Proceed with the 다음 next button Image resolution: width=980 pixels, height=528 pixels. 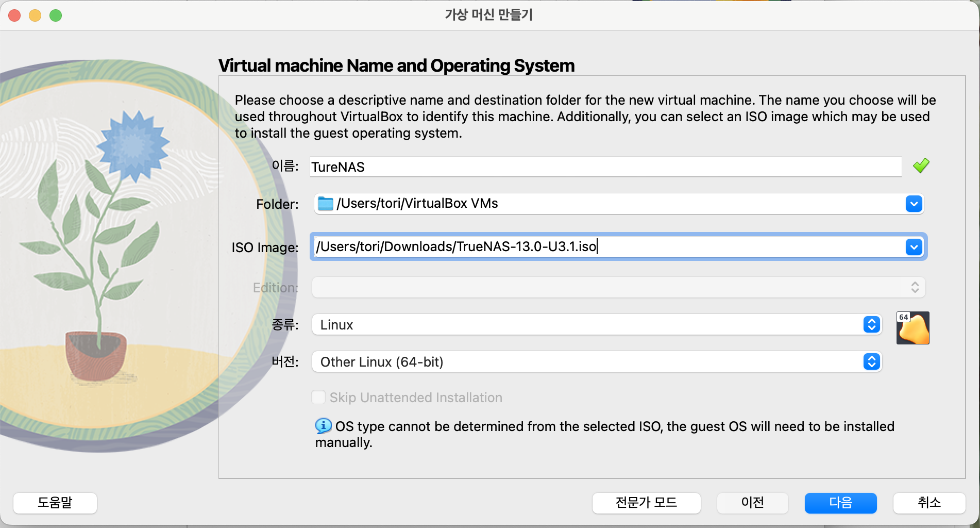tap(840, 503)
